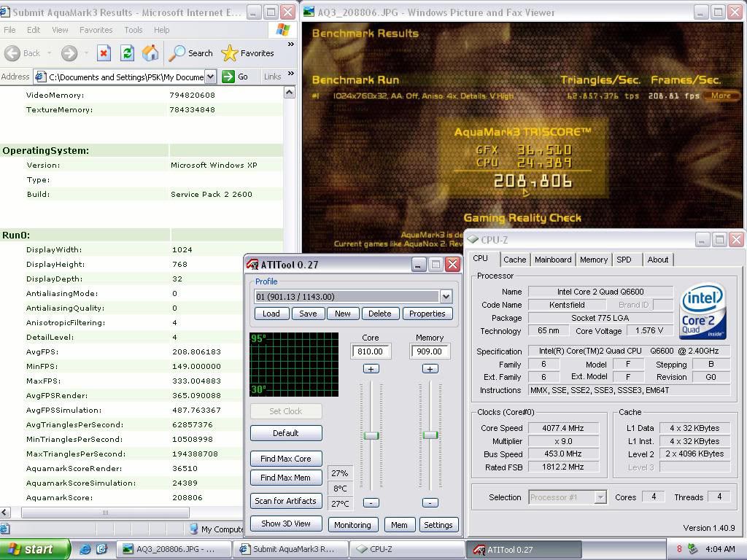The height and width of the screenshot is (560, 747).
Task: Switch to the Mainboard tab in CPU-Z
Action: click(x=553, y=260)
